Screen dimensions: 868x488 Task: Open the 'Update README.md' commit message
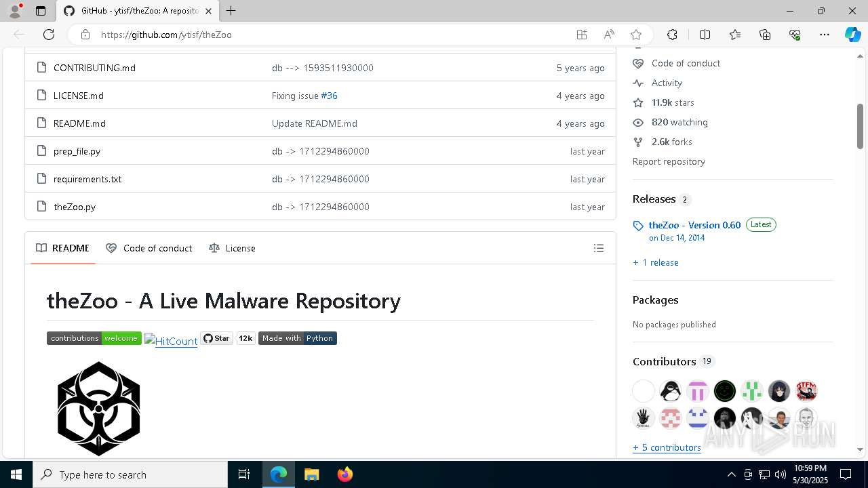click(315, 123)
